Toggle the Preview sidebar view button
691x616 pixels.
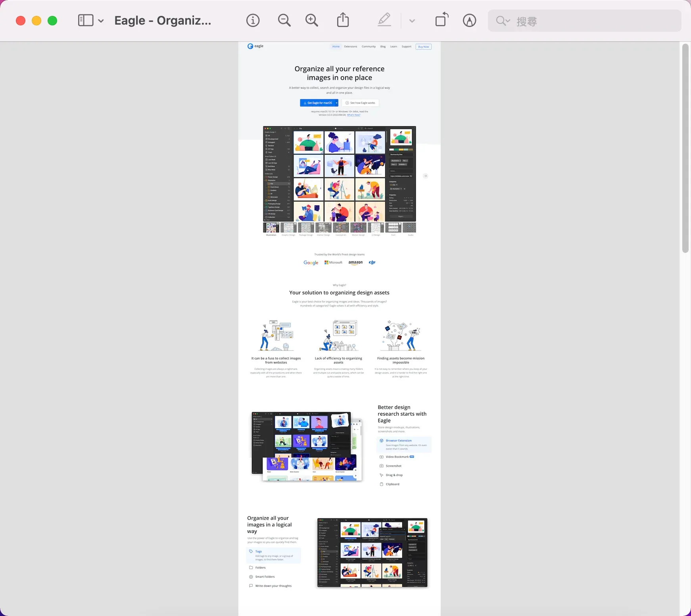point(86,21)
